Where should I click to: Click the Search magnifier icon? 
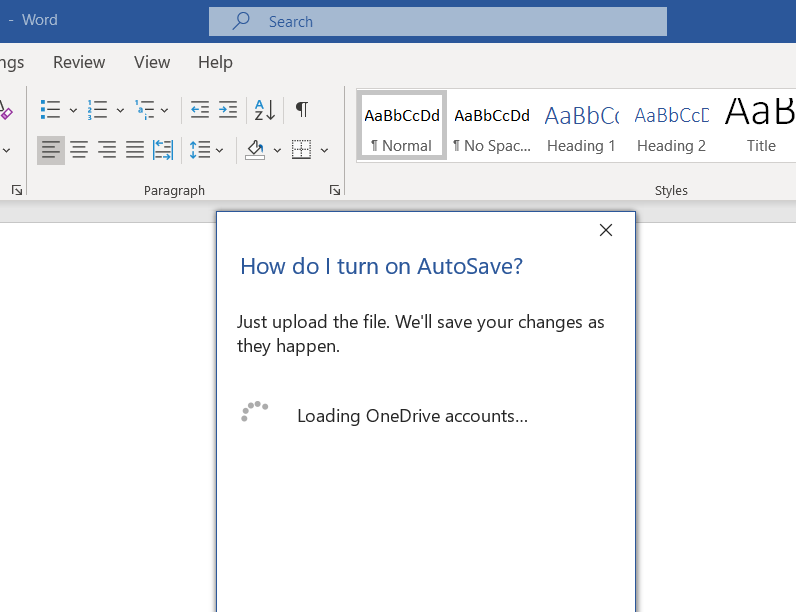[x=241, y=21]
